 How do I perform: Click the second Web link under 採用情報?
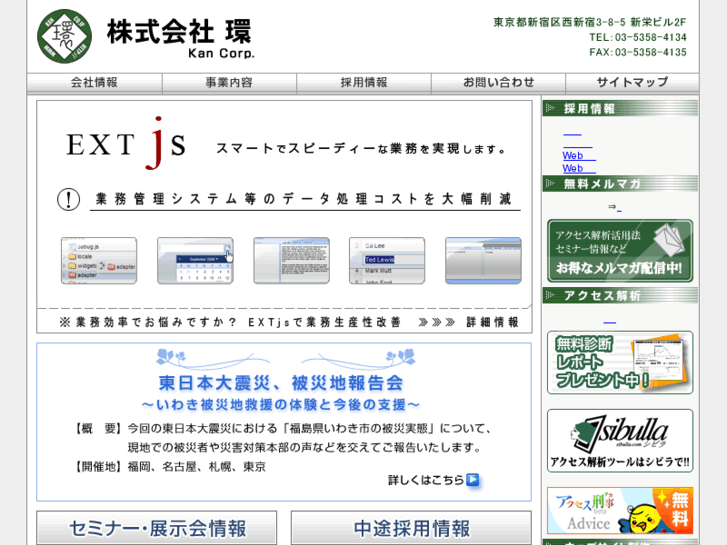click(579, 168)
